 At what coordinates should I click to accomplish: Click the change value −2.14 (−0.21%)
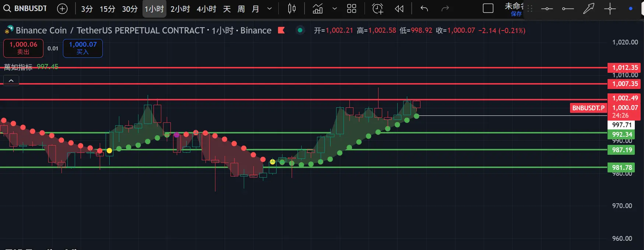pyautogui.click(x=502, y=31)
